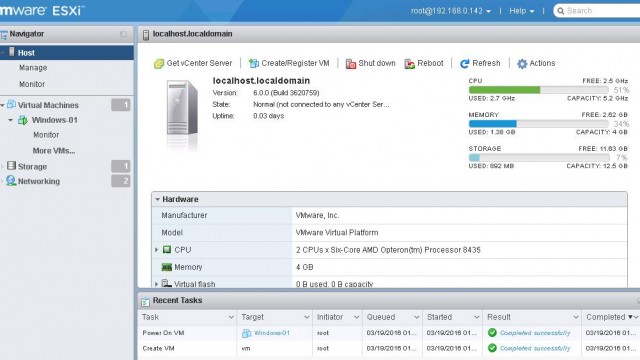Click the Networking count badge showing 2

(121, 181)
